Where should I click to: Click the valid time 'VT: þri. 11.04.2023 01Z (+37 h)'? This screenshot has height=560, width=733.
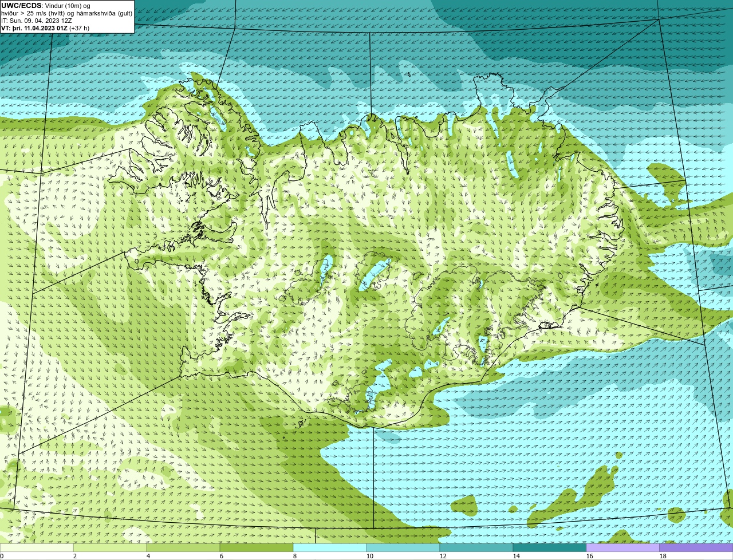point(45,28)
